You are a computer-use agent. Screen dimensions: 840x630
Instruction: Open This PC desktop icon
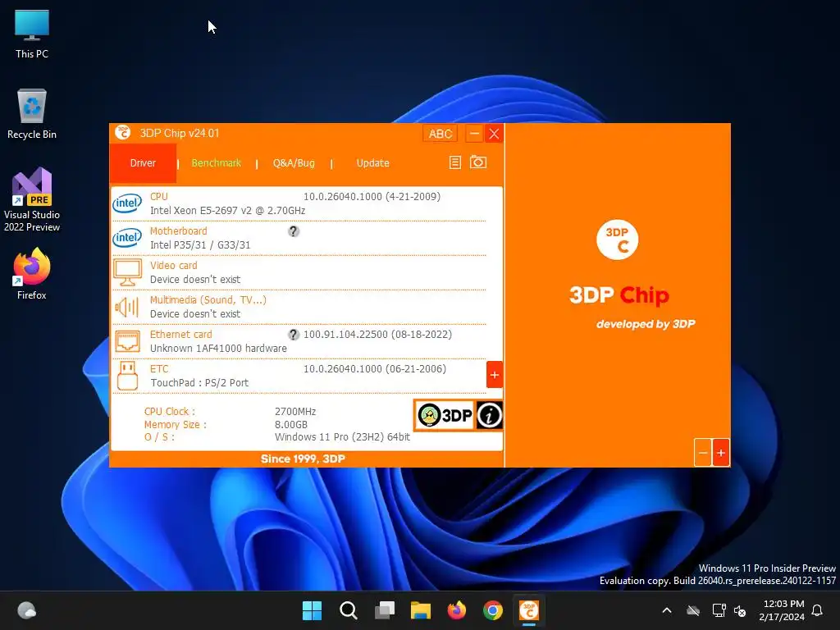(x=32, y=34)
